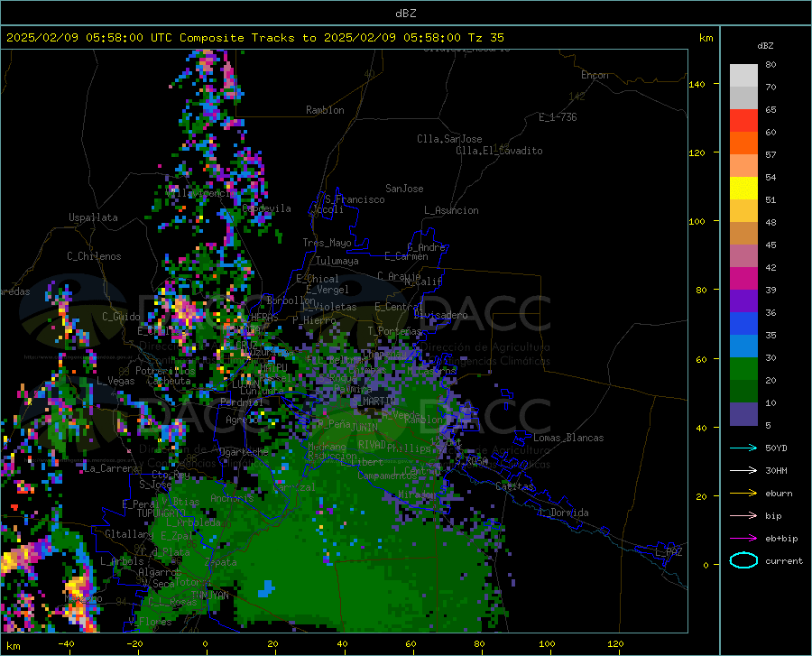
Task: Pick the red 60-65 dBZ color swatch
Action: point(743,121)
